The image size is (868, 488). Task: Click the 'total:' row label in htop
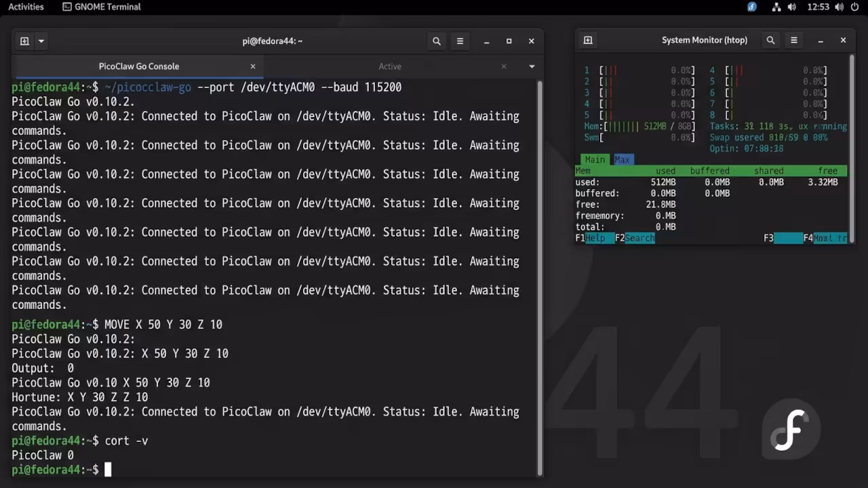tap(589, 226)
